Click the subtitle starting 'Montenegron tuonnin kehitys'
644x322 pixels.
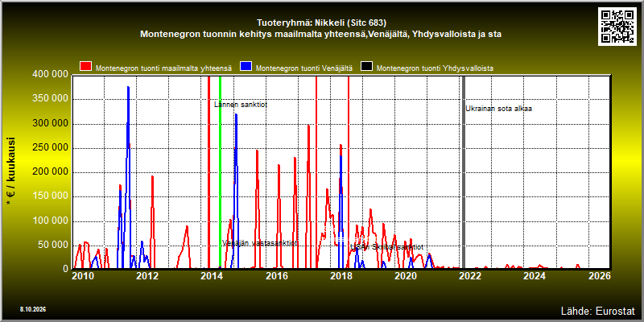pos(320,34)
